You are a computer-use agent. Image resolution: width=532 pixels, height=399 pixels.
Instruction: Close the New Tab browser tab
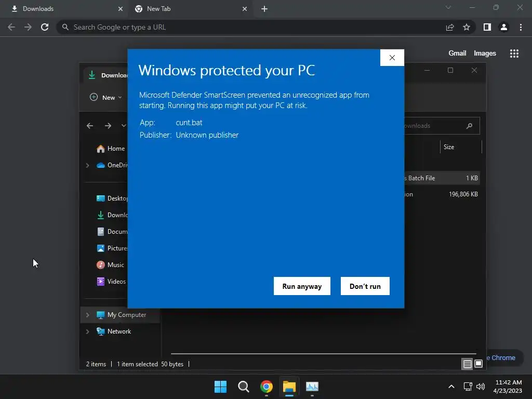[245, 9]
